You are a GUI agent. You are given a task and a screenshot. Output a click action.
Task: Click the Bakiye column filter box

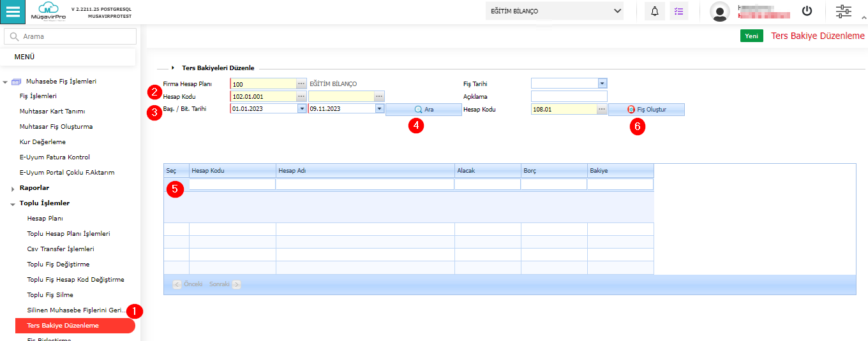coord(620,184)
